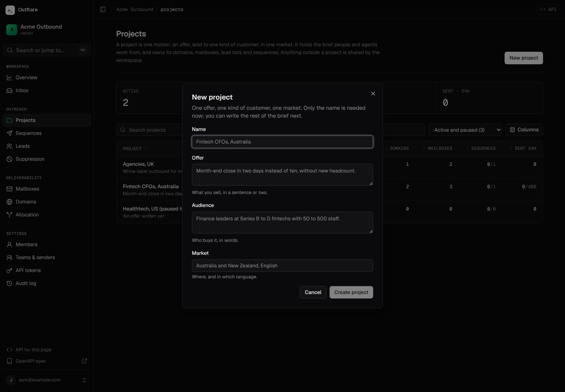Click the magnifier icon in Search projects
The image size is (565, 392).
click(x=123, y=130)
